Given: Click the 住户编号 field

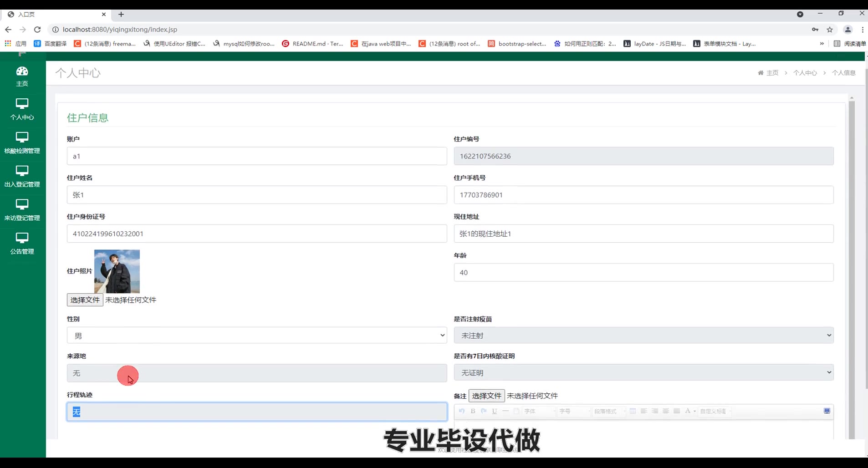Looking at the screenshot, I should 643,156.
